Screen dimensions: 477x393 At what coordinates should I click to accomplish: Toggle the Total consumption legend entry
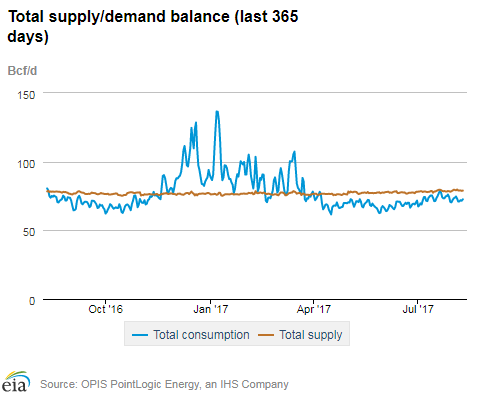(x=191, y=334)
